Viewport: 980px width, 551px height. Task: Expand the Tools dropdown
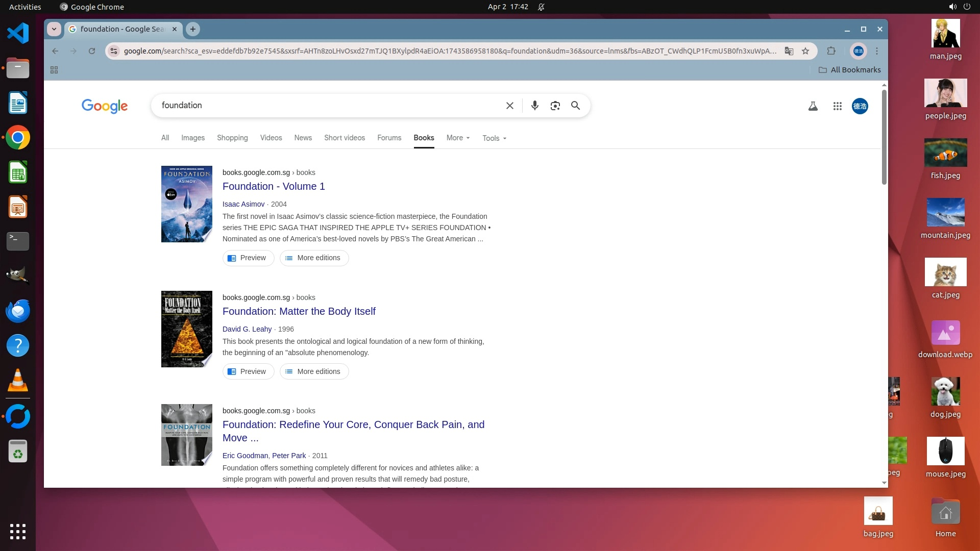[x=494, y=138]
